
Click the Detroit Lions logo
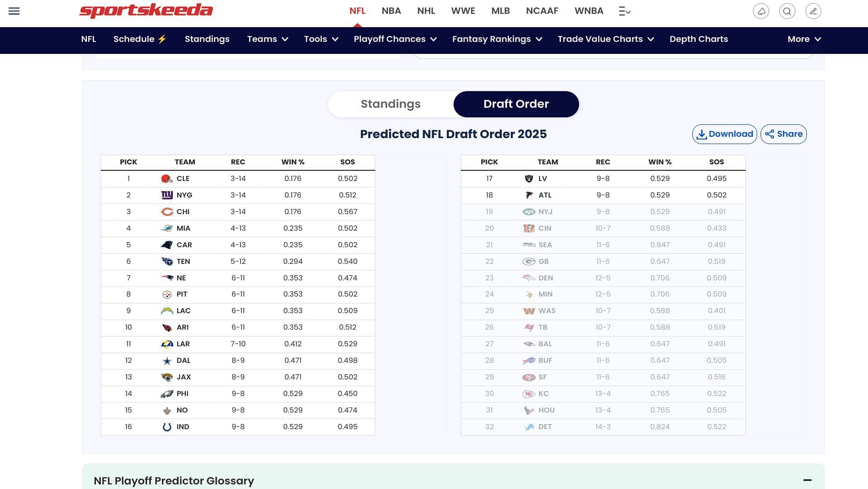coord(529,427)
